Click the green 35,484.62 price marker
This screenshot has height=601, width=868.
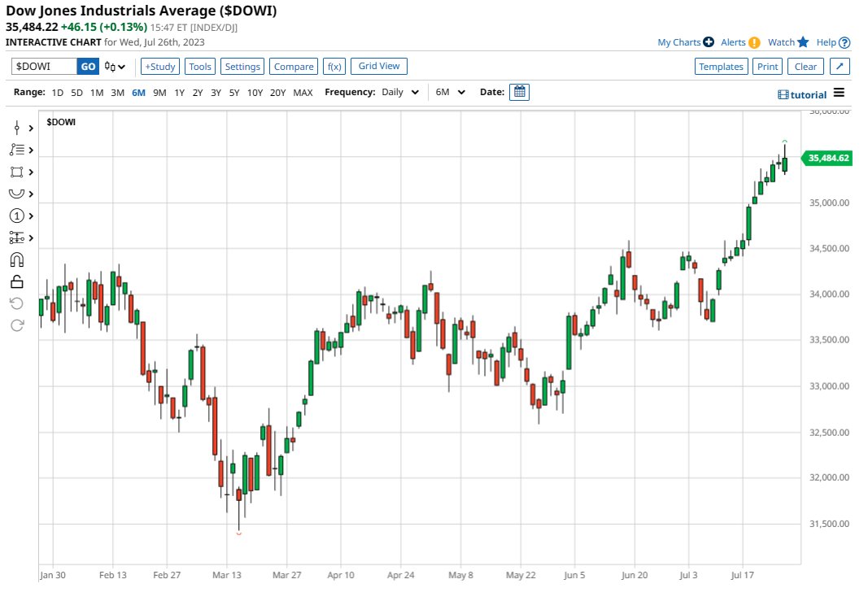click(x=827, y=159)
